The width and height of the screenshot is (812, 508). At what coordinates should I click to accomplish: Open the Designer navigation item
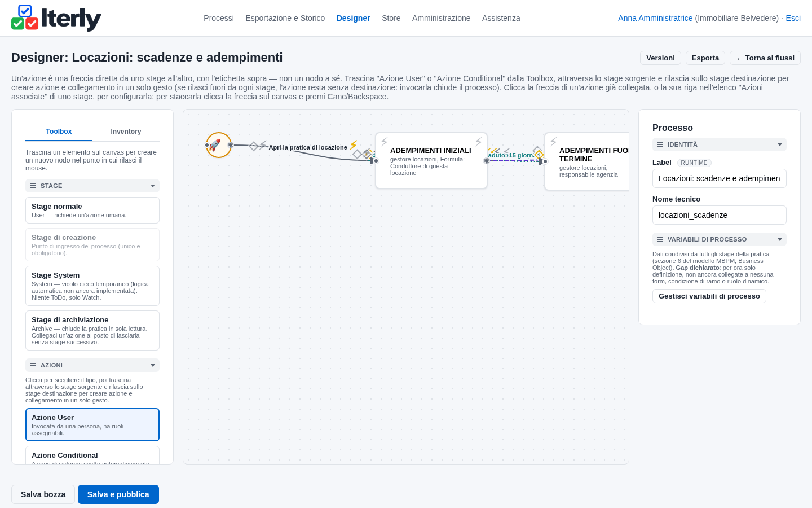tap(354, 18)
